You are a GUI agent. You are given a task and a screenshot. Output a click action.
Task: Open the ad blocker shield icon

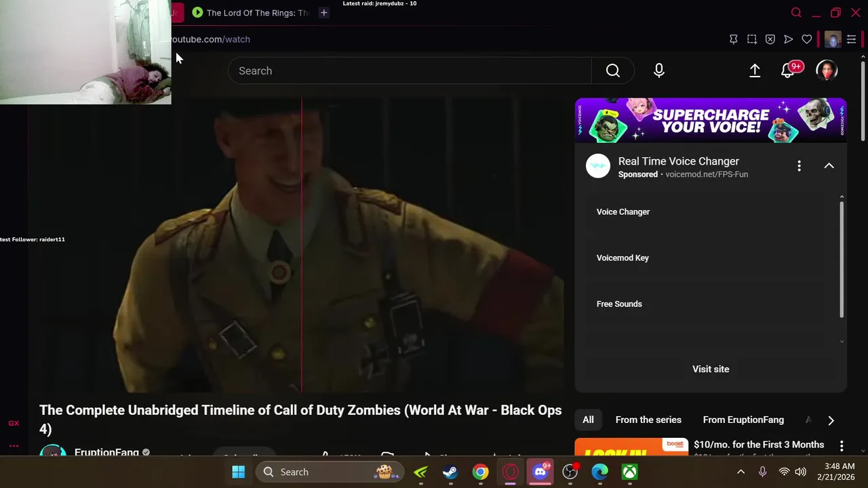770,39
